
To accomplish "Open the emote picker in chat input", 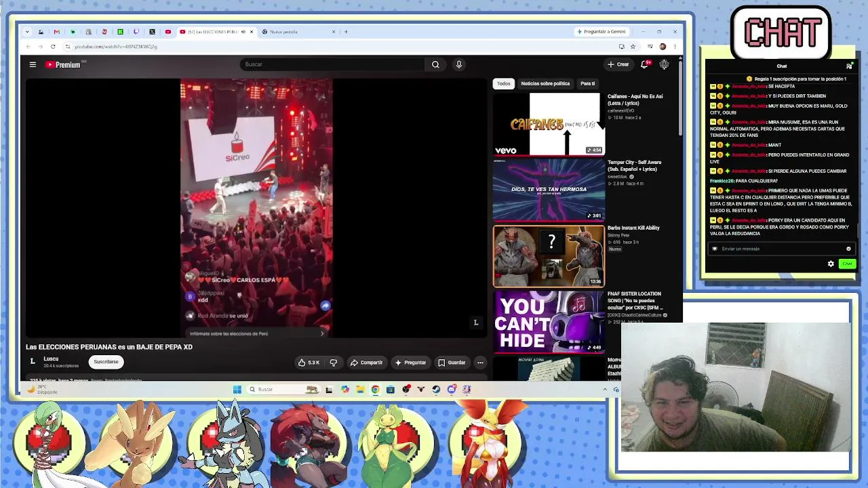I will (x=848, y=249).
